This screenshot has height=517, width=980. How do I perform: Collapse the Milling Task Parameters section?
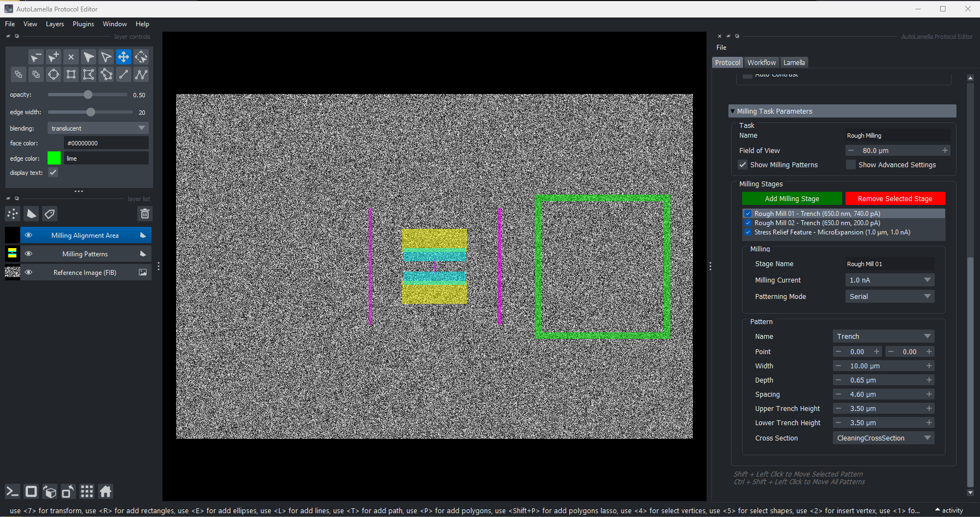[733, 111]
